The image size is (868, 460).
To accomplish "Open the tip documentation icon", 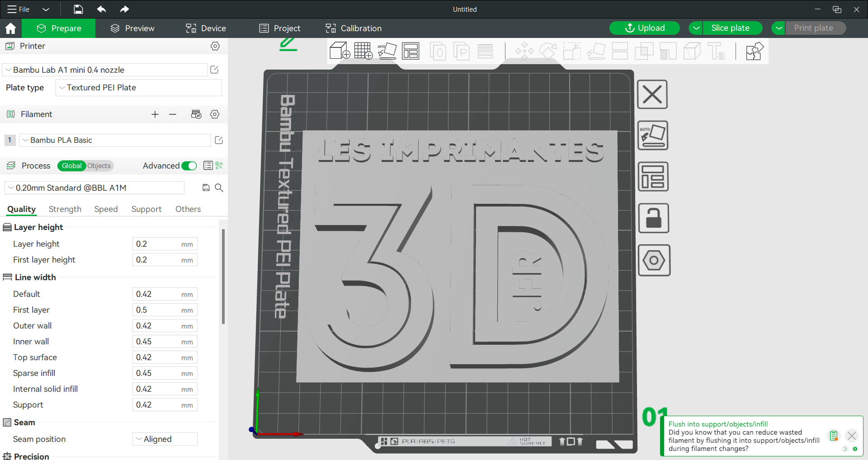I will coord(834,436).
